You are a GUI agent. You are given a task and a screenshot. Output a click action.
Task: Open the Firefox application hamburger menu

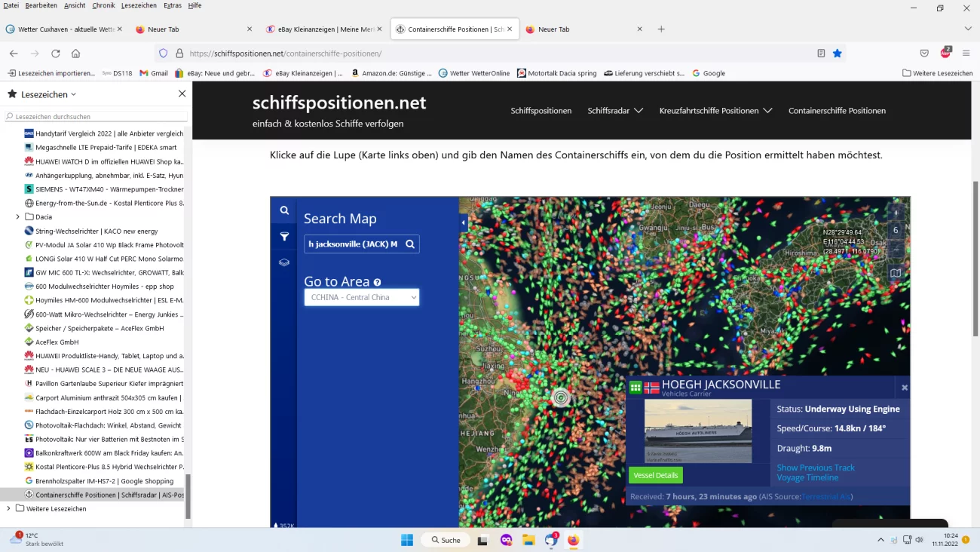coord(966,54)
